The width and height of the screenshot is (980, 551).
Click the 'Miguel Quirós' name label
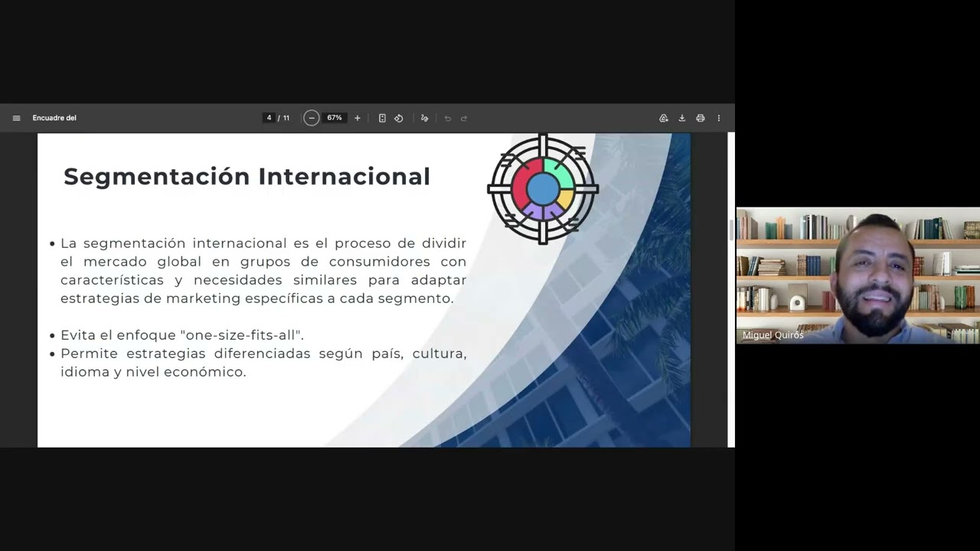tap(773, 335)
